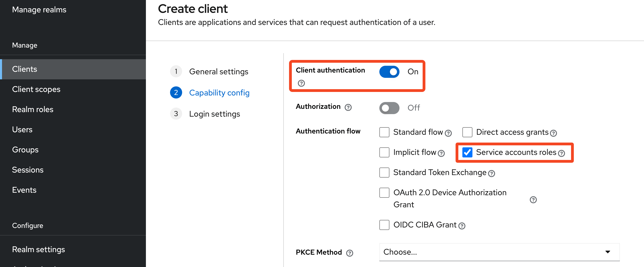Open OAuth 2.0 Device Authorization Grant help icon
Screen dimensions: 644x267
[533, 200]
